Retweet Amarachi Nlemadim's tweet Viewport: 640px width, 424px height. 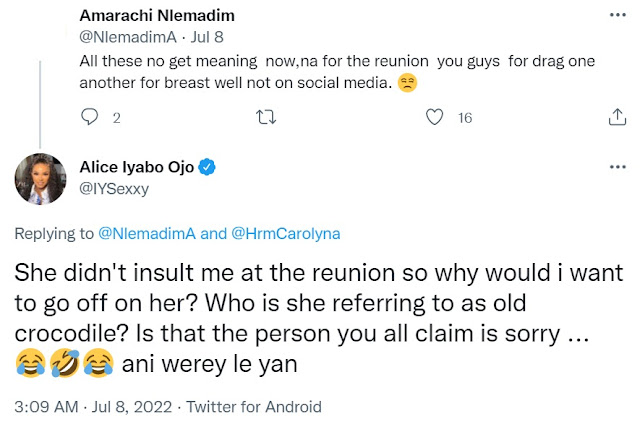click(x=262, y=117)
